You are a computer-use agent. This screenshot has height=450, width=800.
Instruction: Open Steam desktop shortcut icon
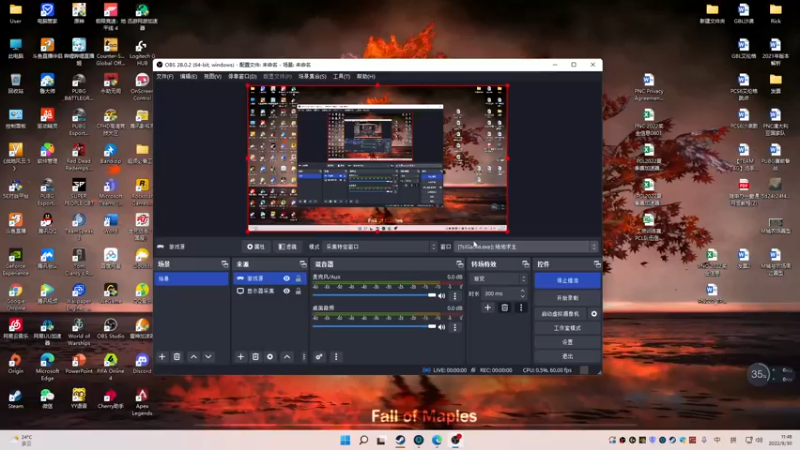(15, 399)
